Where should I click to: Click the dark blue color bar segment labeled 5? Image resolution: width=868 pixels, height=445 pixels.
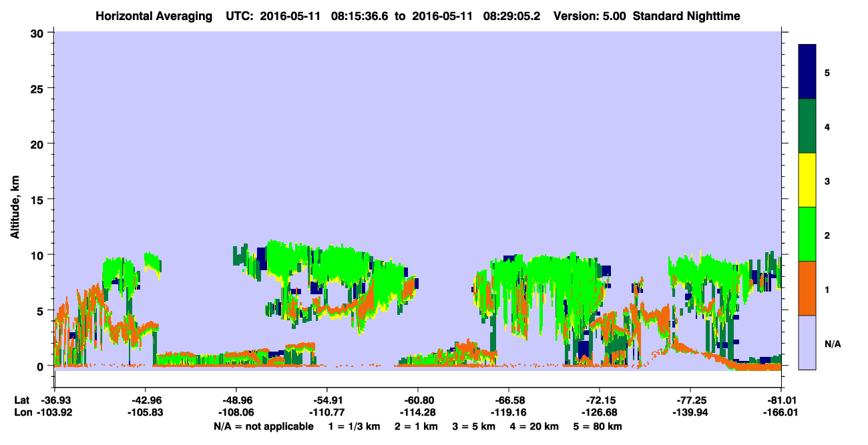[x=807, y=71]
